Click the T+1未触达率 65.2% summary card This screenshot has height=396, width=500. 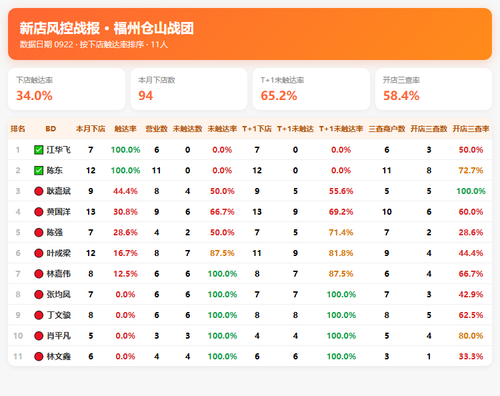311,89
